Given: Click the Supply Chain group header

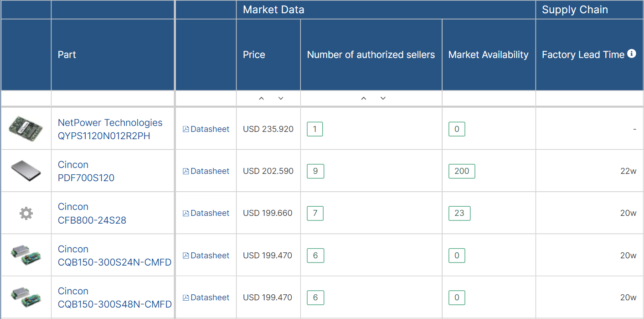Looking at the screenshot, I should 590,10.
